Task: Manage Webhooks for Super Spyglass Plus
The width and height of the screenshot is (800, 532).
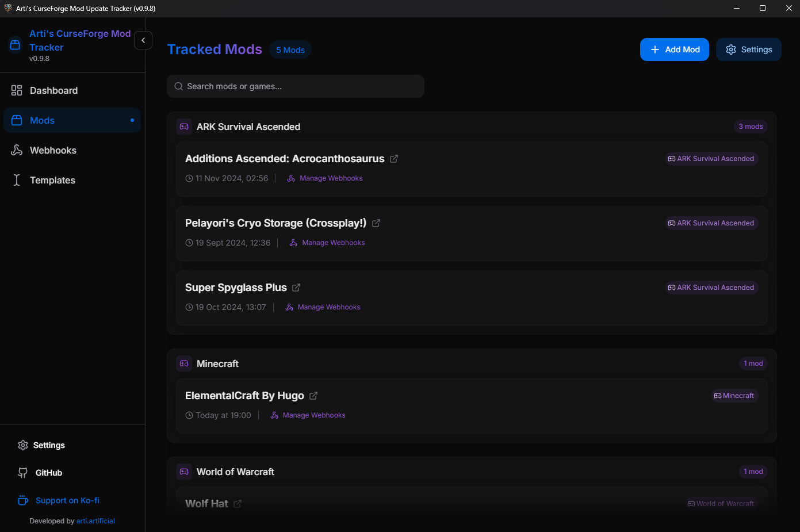Action: click(323, 307)
